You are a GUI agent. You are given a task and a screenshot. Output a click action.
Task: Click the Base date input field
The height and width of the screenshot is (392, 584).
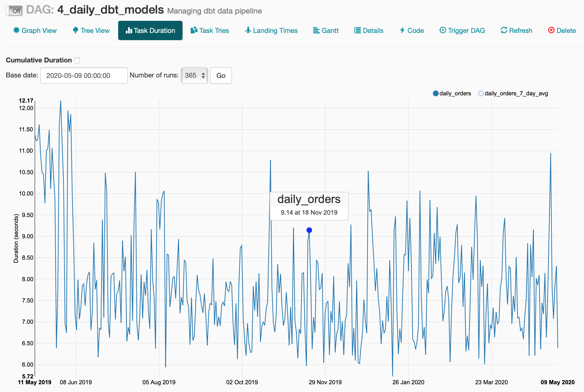(x=84, y=75)
